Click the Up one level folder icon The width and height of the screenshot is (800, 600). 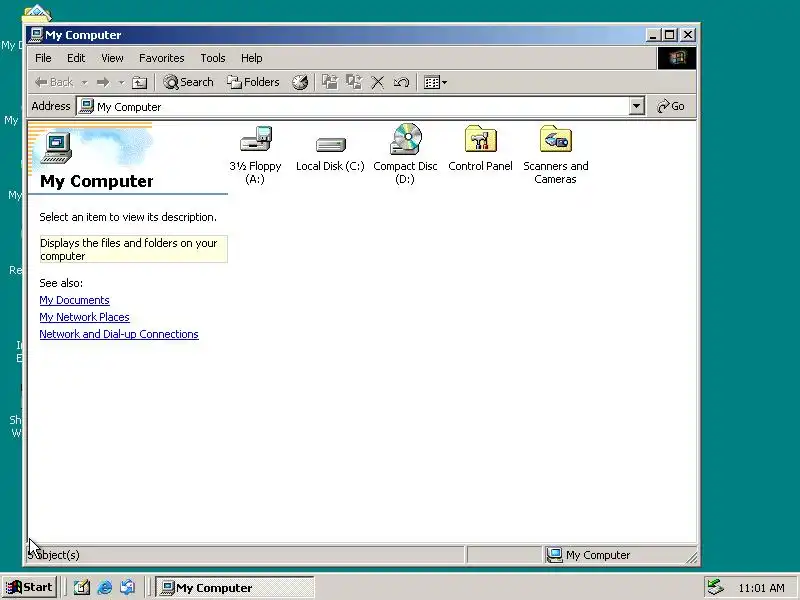pos(139,82)
